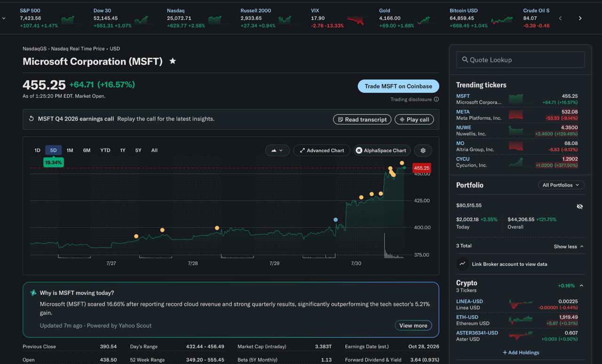Screen dimensions: 602x364
Task: Click the Link Broker account chart icon
Action: 462,264
